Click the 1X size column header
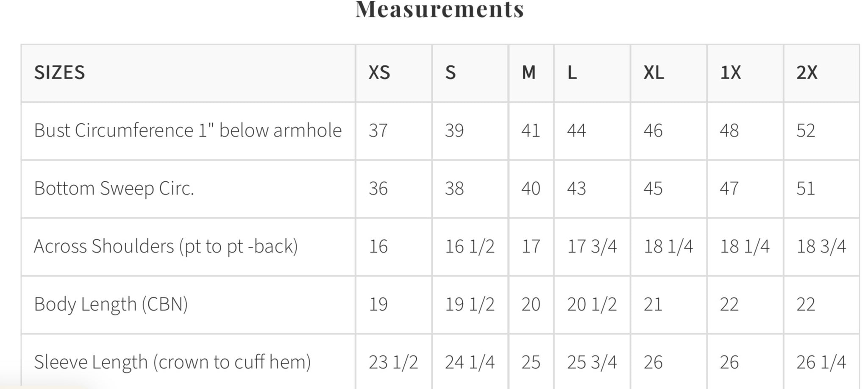 (x=730, y=72)
